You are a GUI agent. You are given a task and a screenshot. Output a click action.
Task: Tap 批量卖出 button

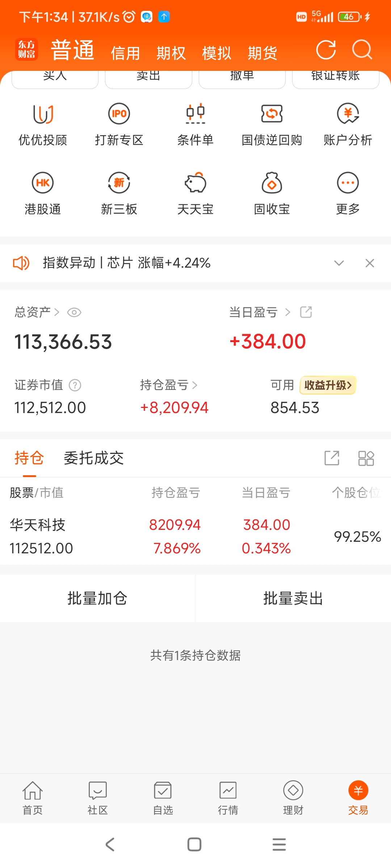293,598
